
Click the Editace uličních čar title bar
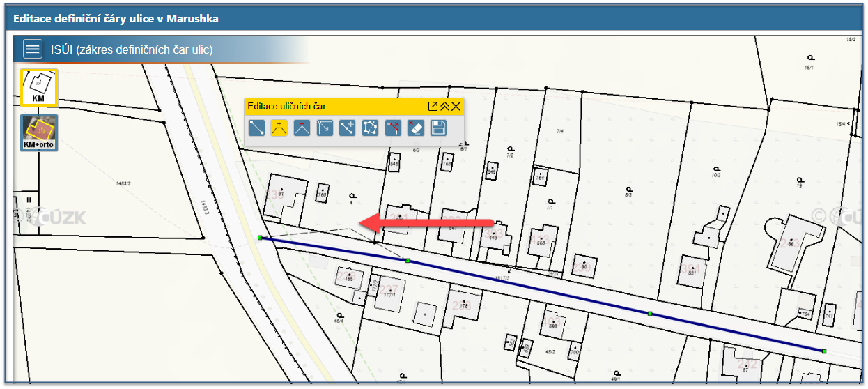pos(334,107)
